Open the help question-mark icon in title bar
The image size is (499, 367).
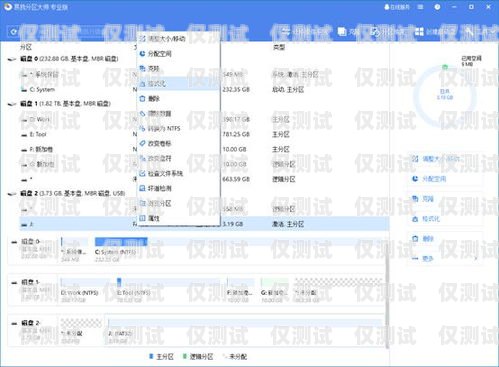point(437,7)
